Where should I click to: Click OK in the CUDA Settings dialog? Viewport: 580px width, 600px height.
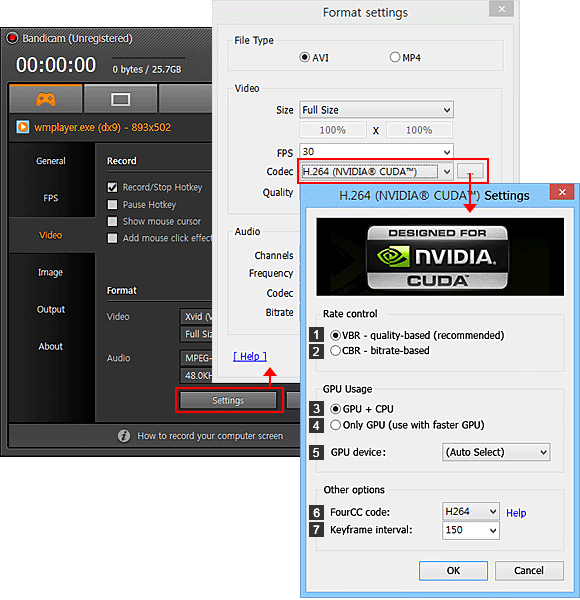[x=453, y=571]
